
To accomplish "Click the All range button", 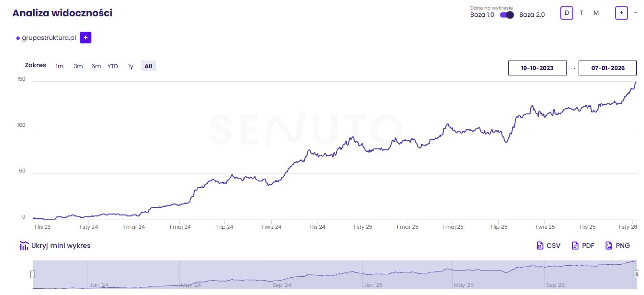I will (148, 66).
